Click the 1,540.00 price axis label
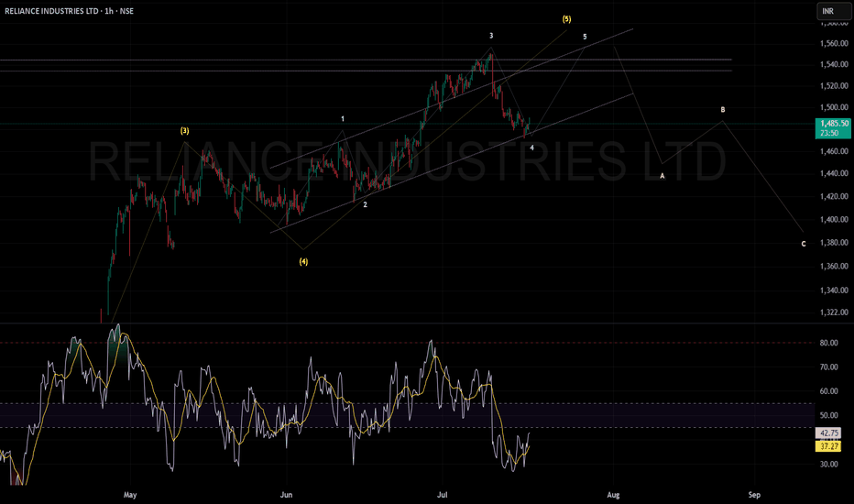This screenshot has height=504, width=854. point(834,64)
